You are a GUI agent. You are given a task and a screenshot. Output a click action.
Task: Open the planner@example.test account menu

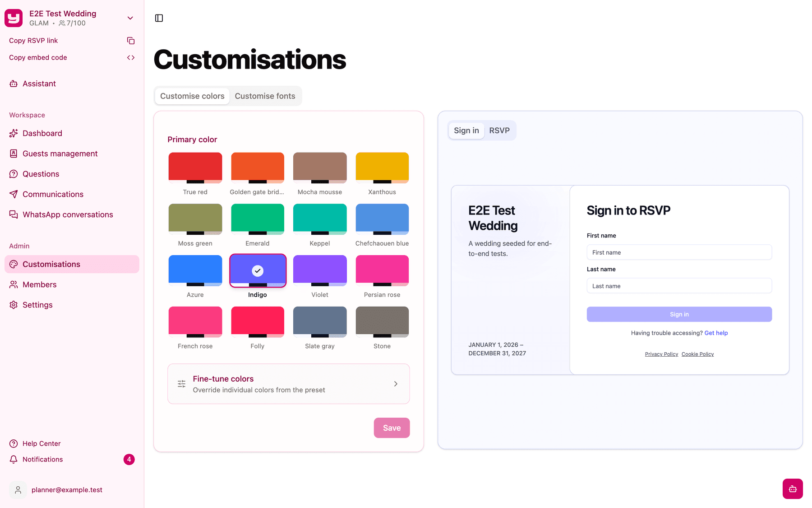72,490
